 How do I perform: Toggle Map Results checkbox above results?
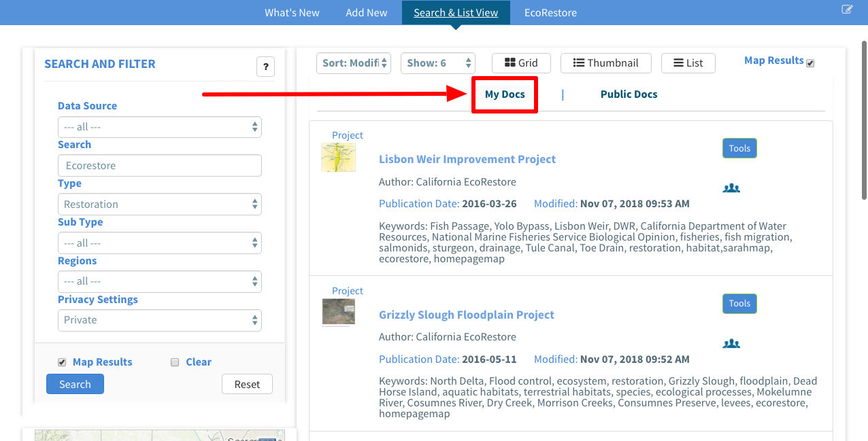pyautogui.click(x=810, y=63)
